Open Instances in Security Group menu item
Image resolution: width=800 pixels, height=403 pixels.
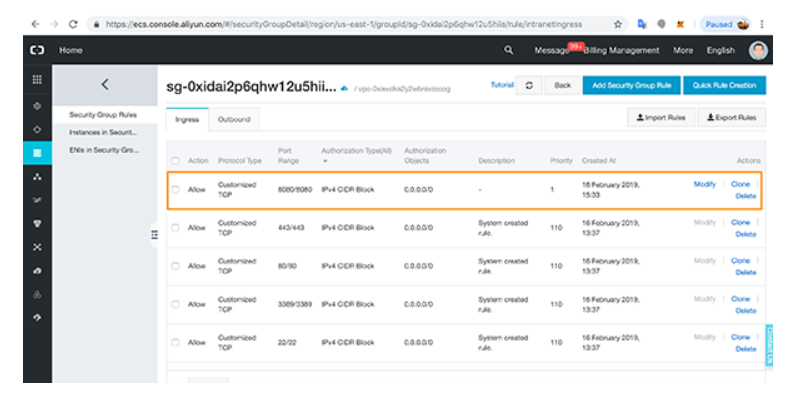(102, 132)
